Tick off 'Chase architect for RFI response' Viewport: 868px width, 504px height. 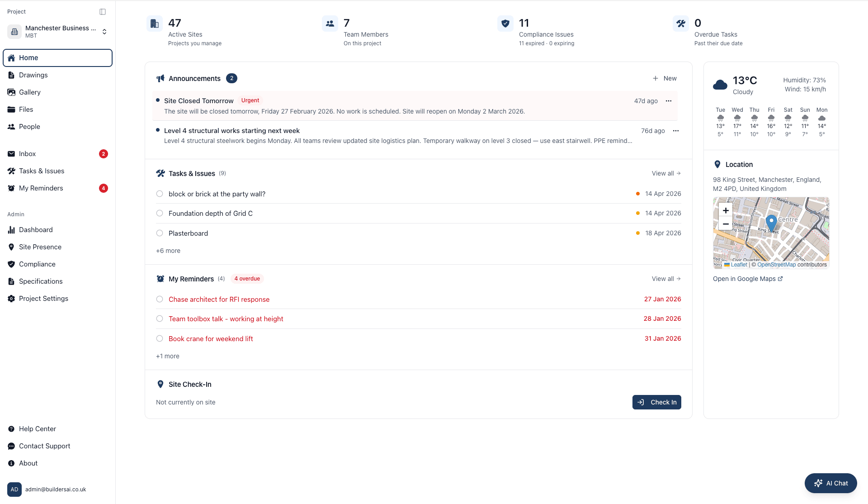[x=160, y=300]
